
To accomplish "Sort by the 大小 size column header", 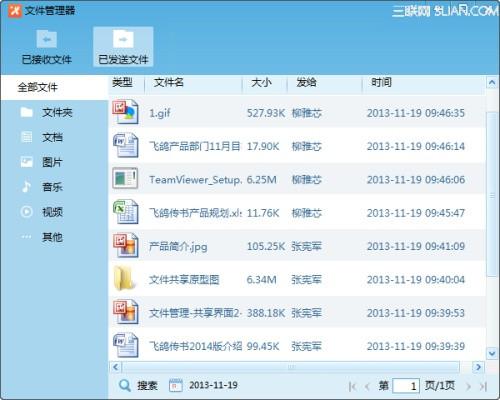I will 262,82.
